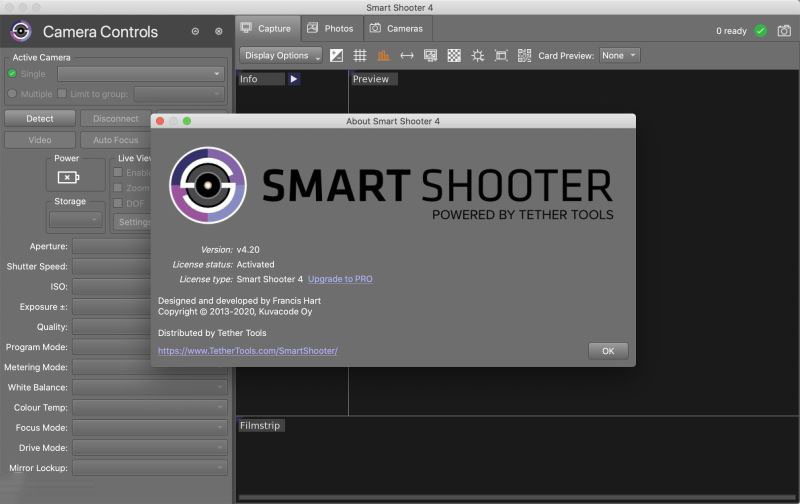Open the TetherTools.com SmartShooter link

pyautogui.click(x=247, y=350)
